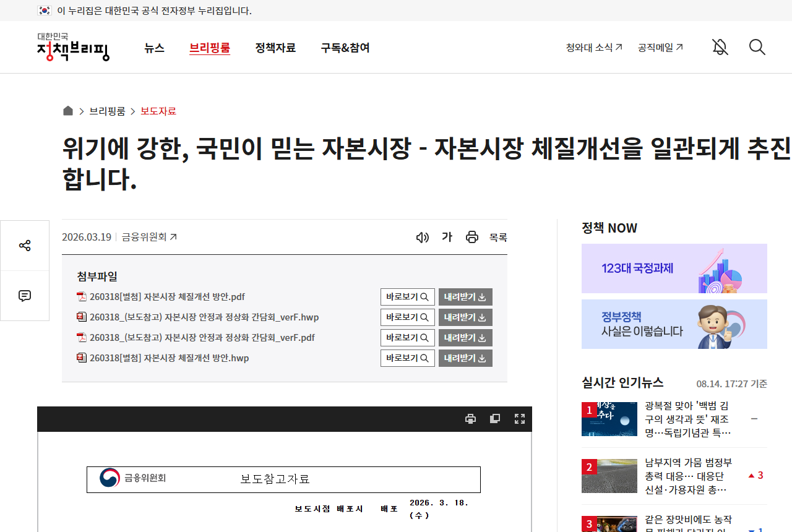The height and width of the screenshot is (532, 792).
Task: Visit the 청와대 소식 external link
Action: click(594, 47)
